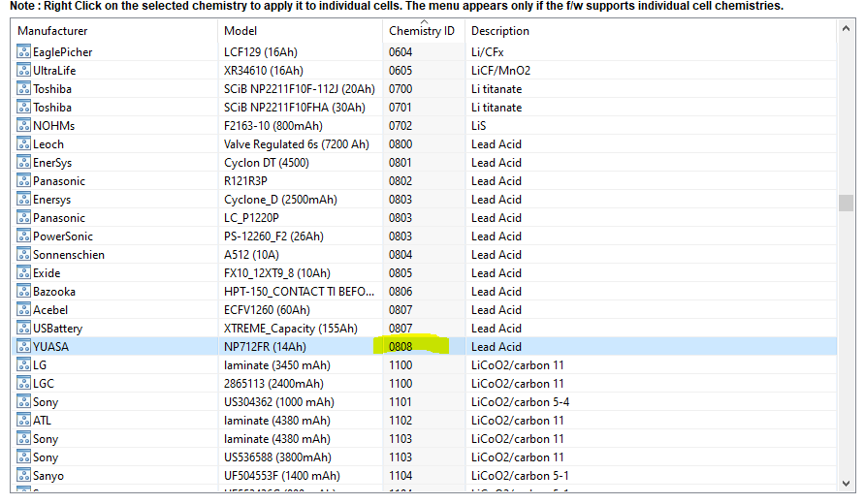Screen dimensions: 865x504
Task: Click the LG row icon
Action: point(23,365)
